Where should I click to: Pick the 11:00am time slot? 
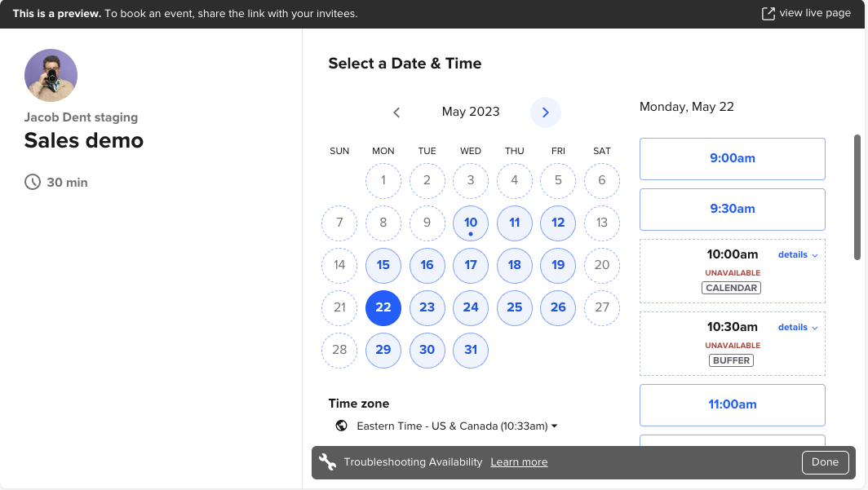pos(732,404)
